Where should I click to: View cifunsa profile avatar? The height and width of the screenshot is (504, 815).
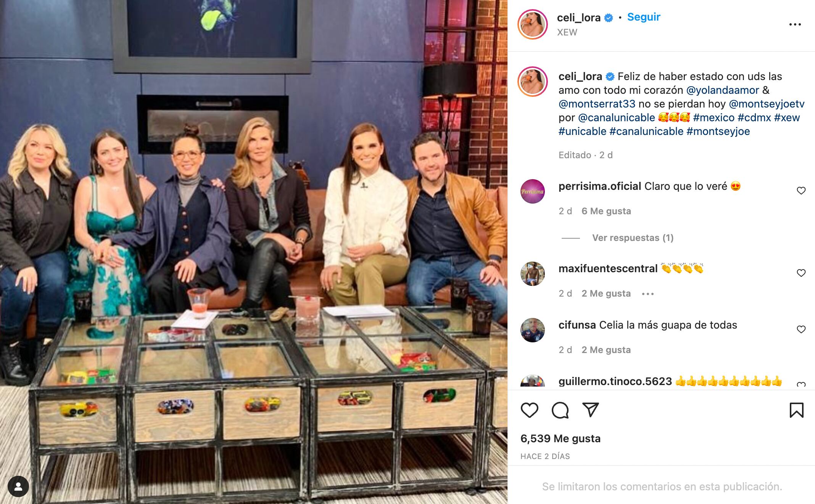(x=533, y=330)
